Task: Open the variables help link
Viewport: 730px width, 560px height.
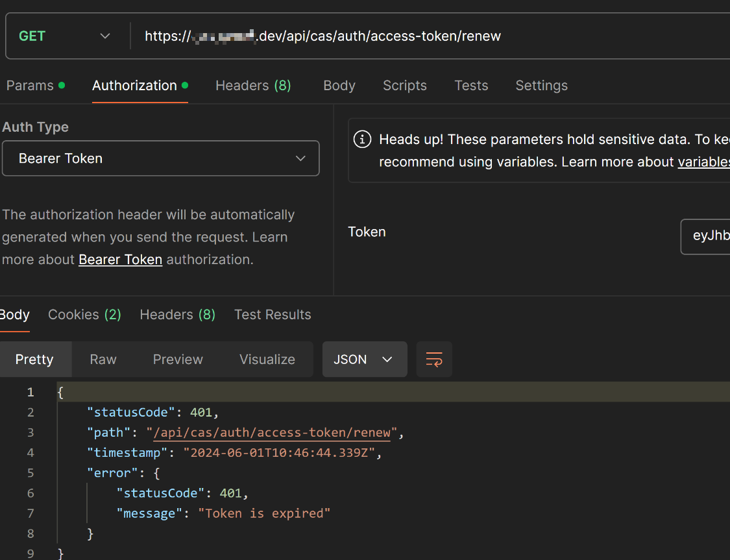Action: click(x=704, y=162)
